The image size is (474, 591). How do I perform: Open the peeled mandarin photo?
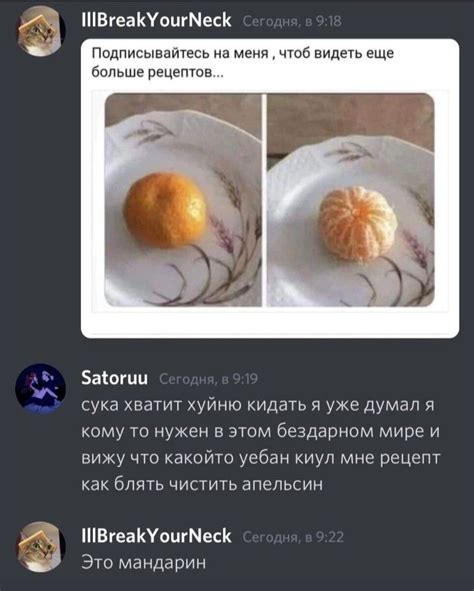point(350,200)
